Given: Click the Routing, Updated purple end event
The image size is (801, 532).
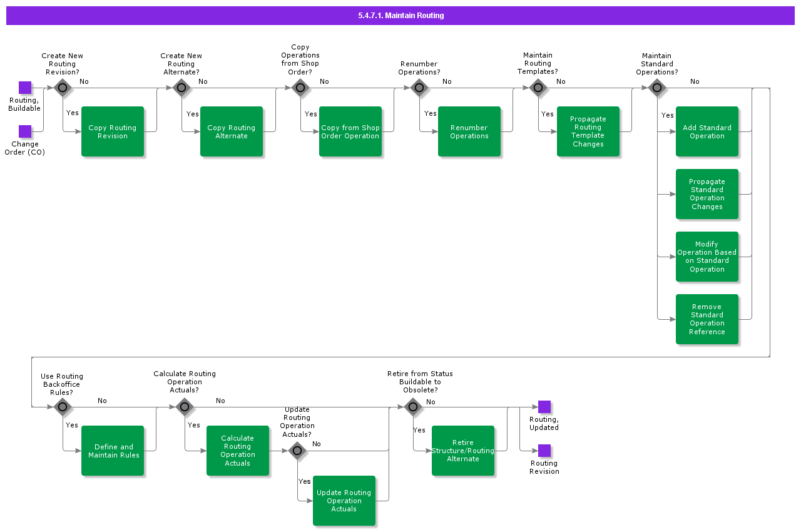Looking at the screenshot, I should 544,407.
